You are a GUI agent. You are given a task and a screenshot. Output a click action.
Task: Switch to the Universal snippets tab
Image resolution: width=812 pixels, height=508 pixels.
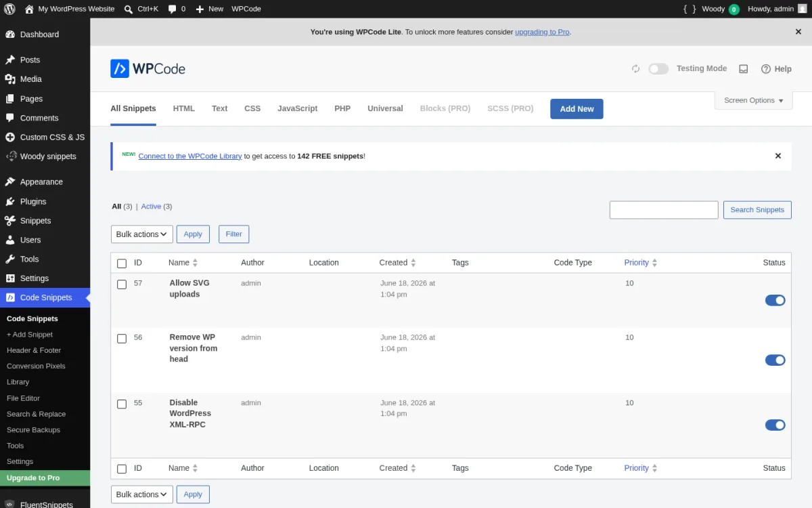click(385, 108)
